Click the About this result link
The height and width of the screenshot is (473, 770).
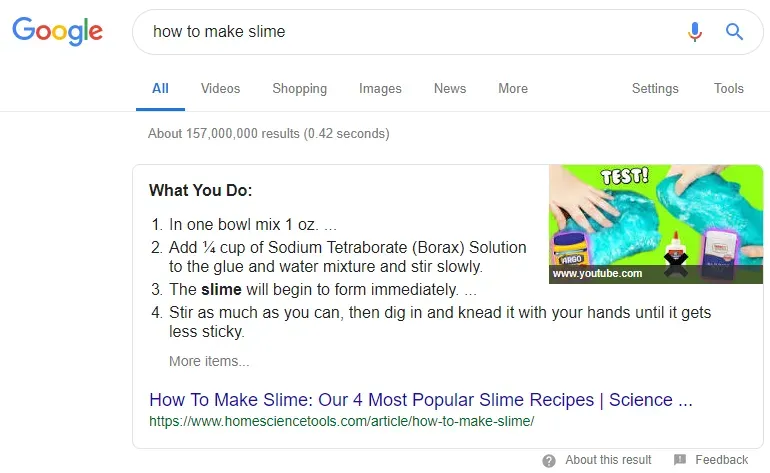608,460
